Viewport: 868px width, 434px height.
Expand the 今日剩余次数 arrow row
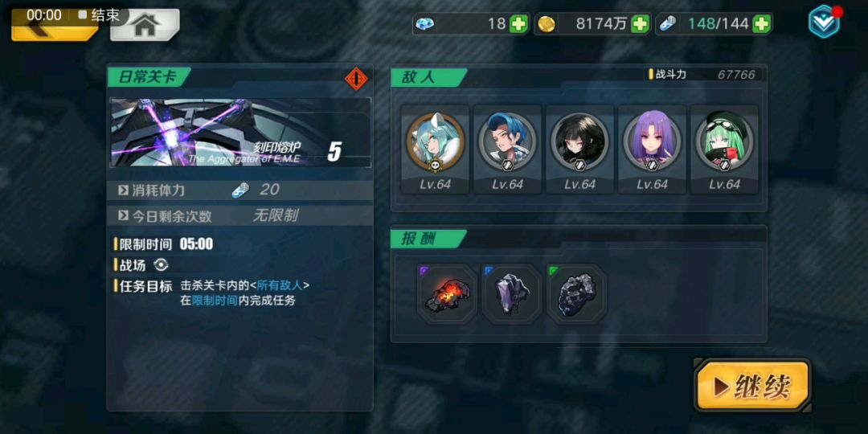point(240,216)
